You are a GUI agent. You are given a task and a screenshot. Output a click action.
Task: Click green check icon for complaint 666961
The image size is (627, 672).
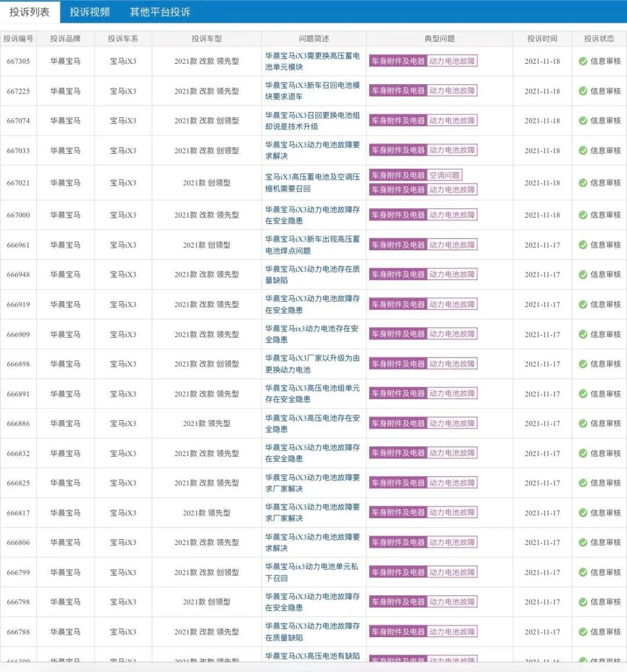tap(583, 245)
